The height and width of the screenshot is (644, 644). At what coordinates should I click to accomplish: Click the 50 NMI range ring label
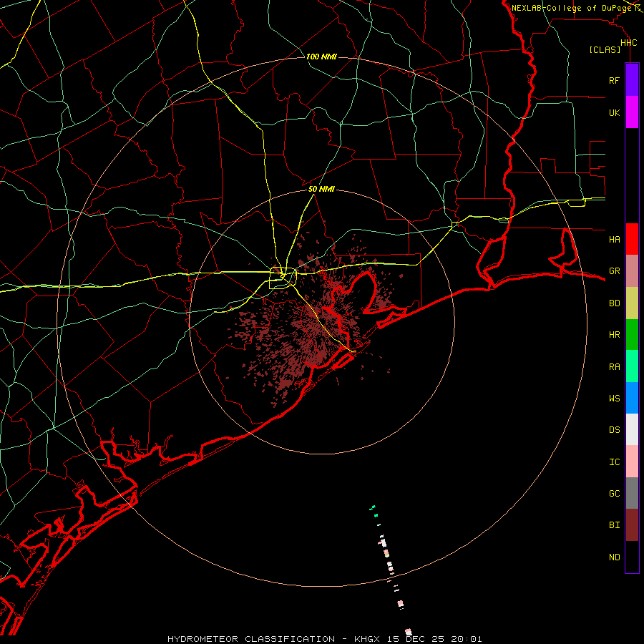321,189
